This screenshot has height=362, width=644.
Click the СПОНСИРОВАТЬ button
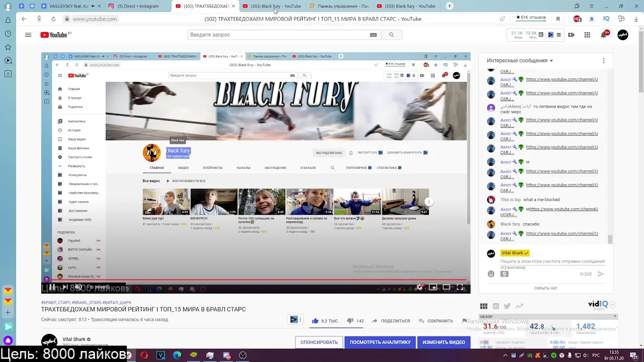point(319,342)
